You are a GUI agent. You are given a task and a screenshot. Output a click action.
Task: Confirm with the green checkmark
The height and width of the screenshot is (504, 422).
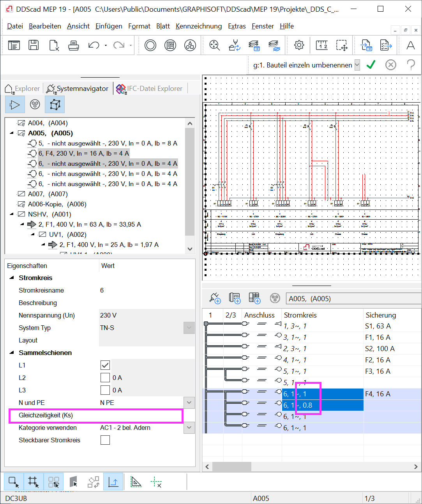[x=371, y=65]
